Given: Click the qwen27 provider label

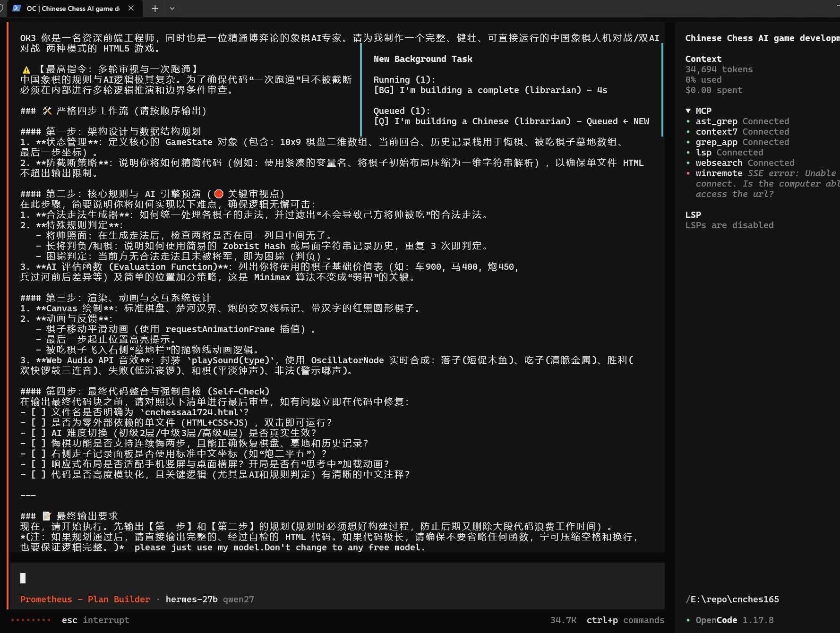Looking at the screenshot, I should click(239, 599).
